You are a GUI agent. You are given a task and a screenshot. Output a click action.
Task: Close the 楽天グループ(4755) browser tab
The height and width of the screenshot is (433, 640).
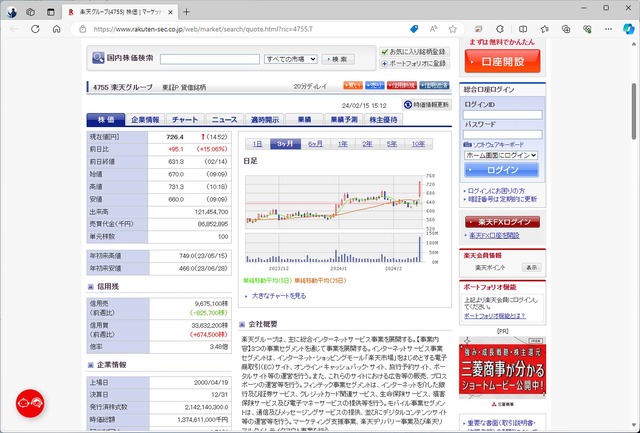(170, 12)
